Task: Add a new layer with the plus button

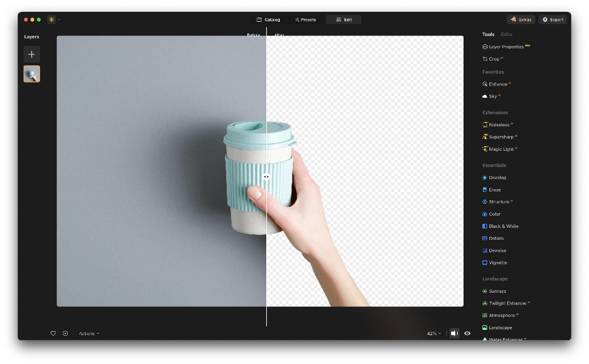Action: click(32, 54)
